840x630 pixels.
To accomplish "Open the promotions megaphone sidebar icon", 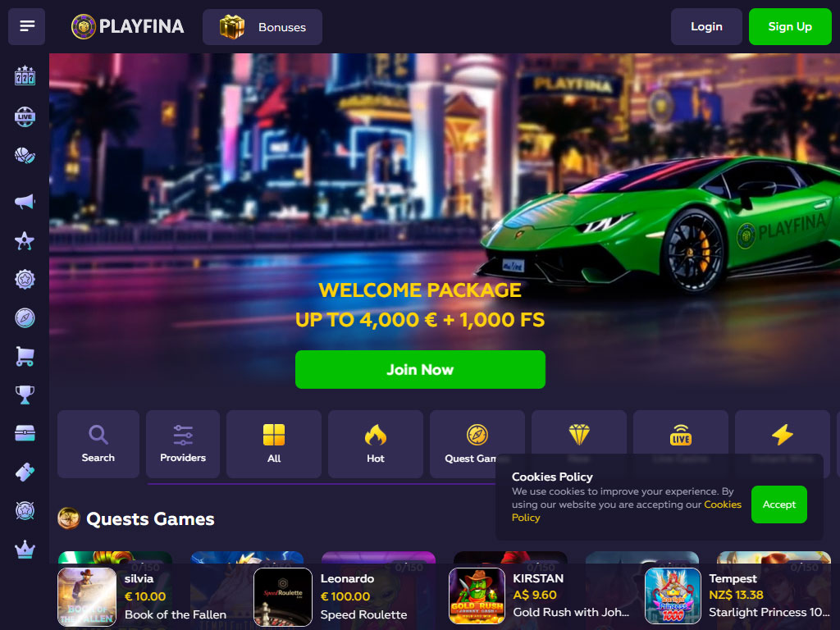I will [x=25, y=202].
